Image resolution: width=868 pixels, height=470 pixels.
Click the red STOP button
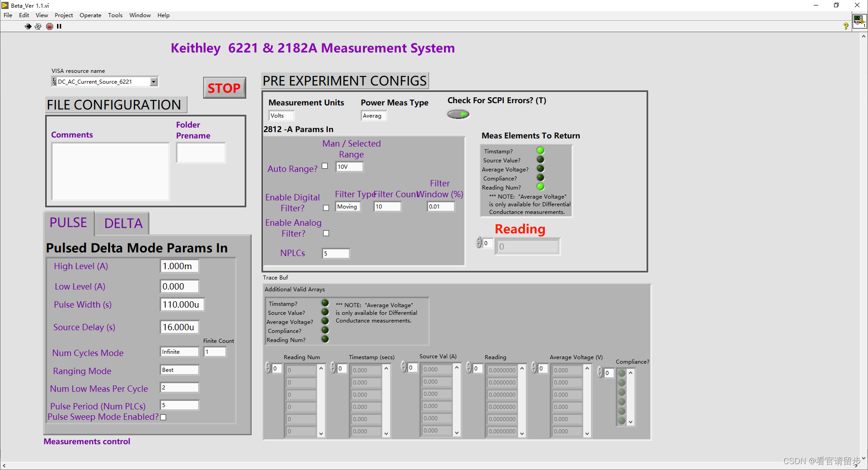click(x=224, y=88)
